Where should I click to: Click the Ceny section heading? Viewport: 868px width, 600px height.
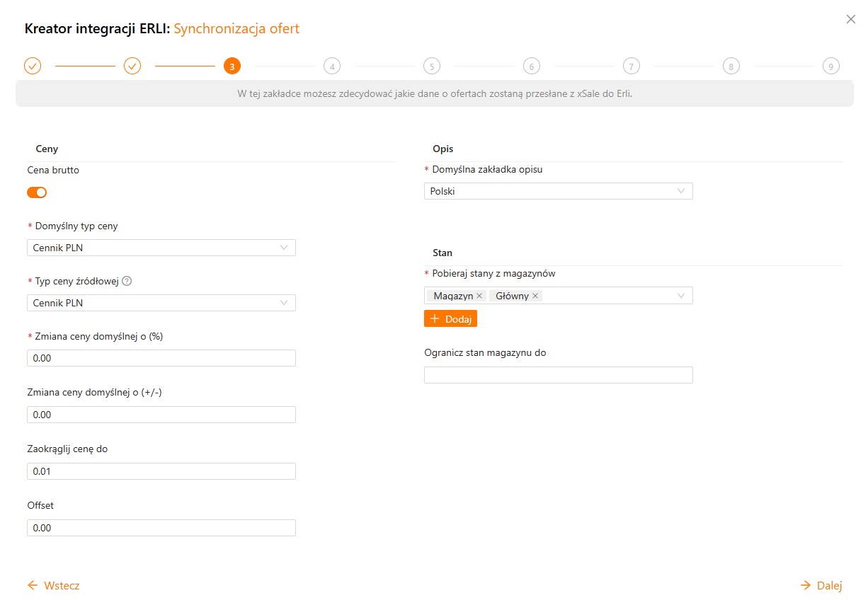(47, 149)
